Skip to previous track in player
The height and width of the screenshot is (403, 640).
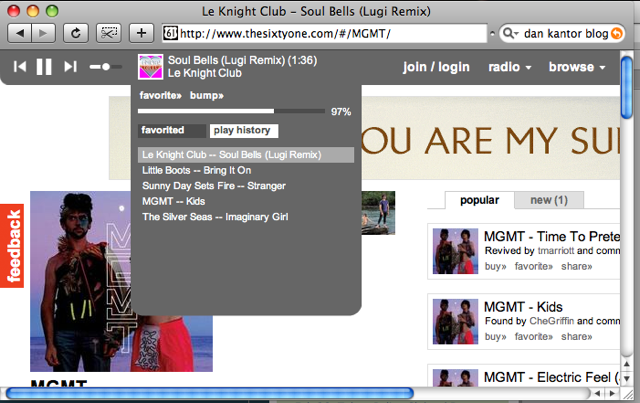point(20,67)
